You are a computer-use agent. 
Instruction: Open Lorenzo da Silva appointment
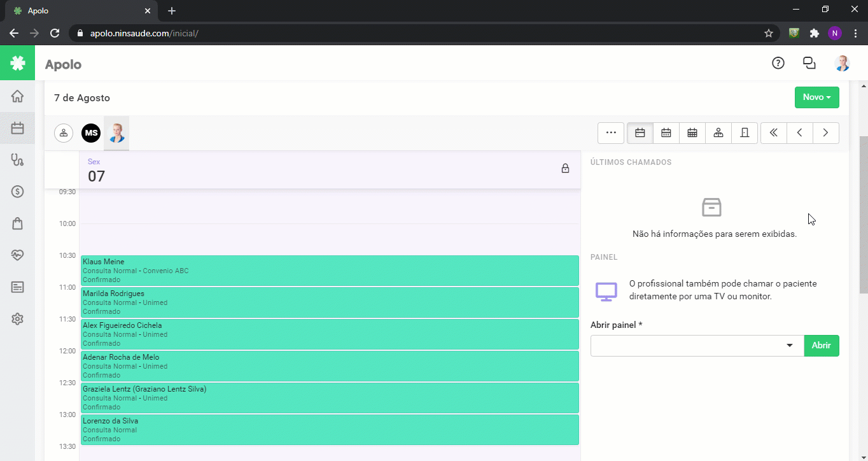[330, 430]
